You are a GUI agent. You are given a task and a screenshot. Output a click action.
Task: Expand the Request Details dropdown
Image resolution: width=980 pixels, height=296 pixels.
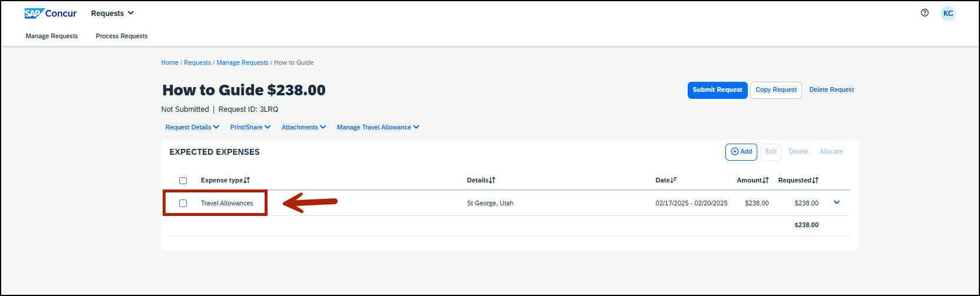pyautogui.click(x=192, y=127)
